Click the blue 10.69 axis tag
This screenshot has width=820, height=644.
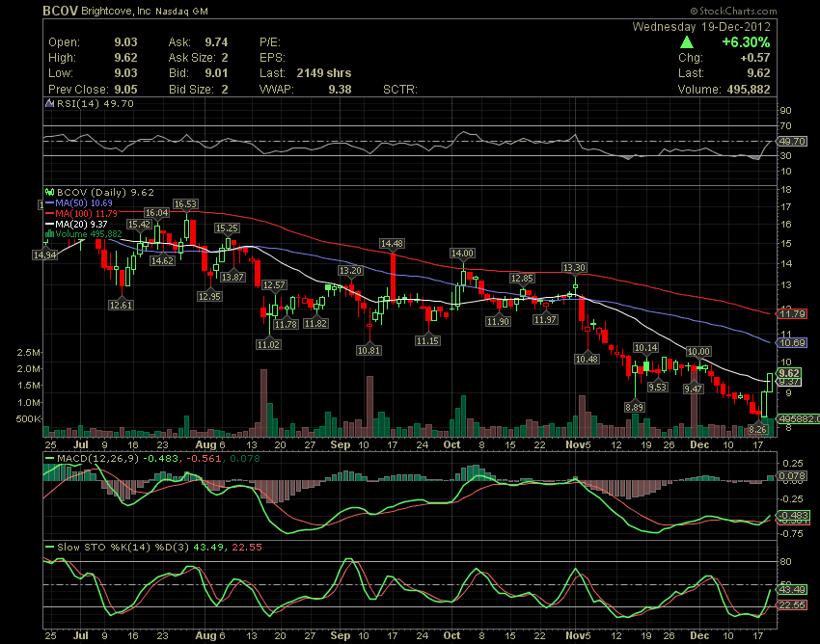pos(792,343)
